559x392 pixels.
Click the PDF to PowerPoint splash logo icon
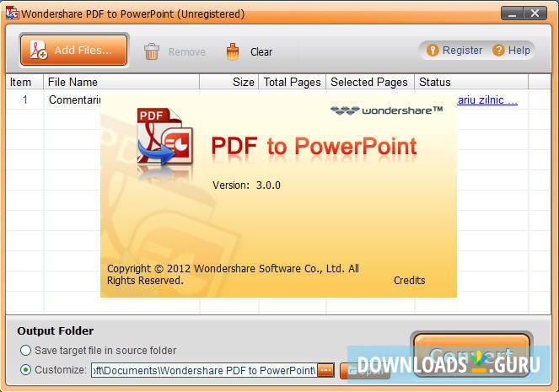tap(164, 137)
